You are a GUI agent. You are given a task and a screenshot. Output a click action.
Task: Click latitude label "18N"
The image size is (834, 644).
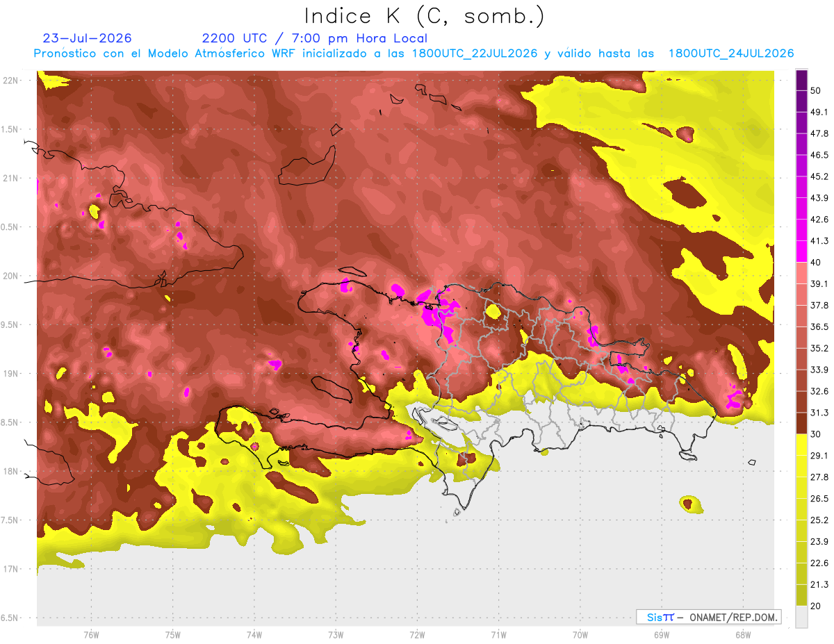11,471
